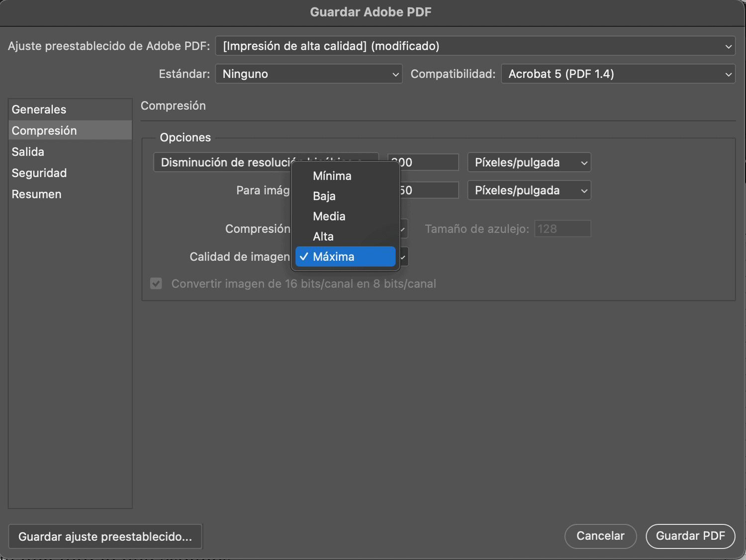Choose Alta image quality
The height and width of the screenshot is (560, 746).
[x=345, y=237]
